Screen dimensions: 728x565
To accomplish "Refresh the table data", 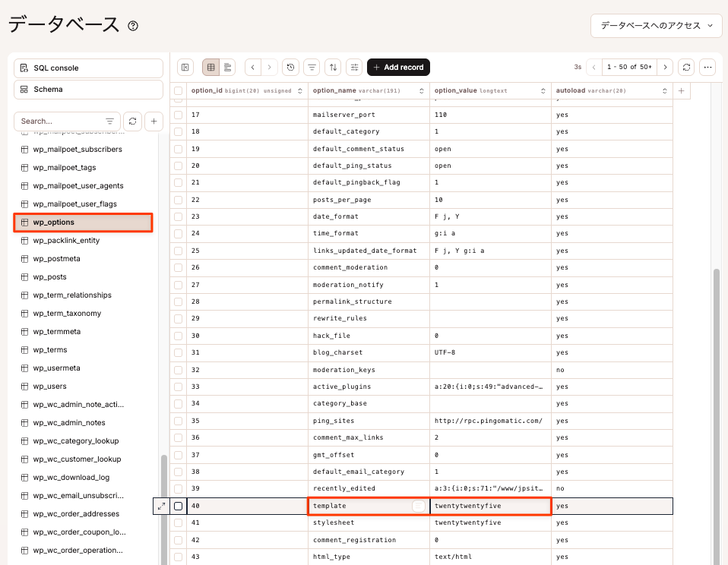I will 687,68.
